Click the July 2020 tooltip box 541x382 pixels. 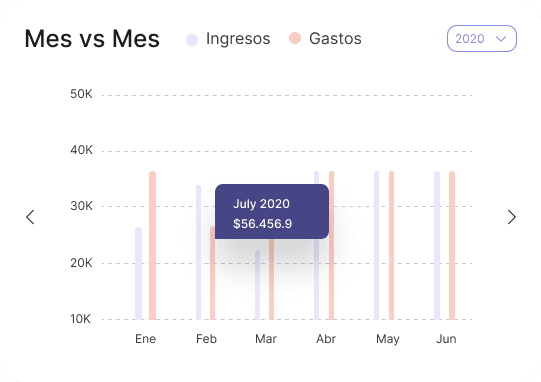coord(272,212)
